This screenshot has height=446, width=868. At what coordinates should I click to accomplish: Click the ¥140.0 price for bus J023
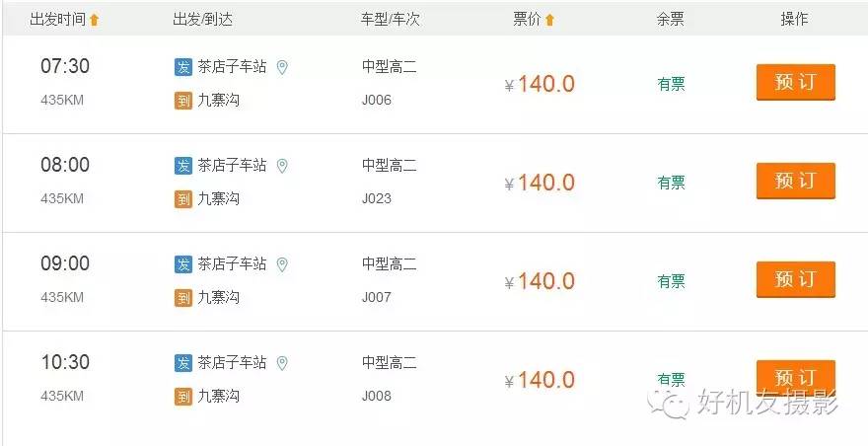pos(540,183)
